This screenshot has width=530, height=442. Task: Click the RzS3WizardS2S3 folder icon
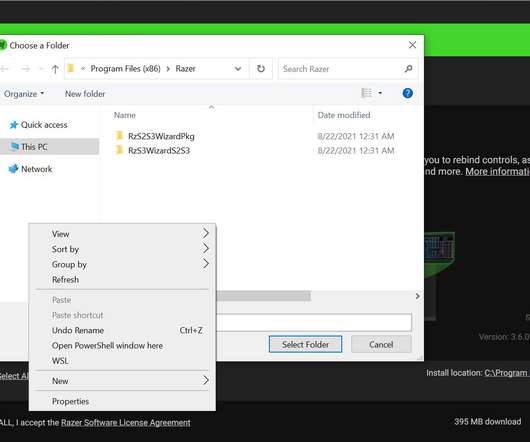[119, 150]
